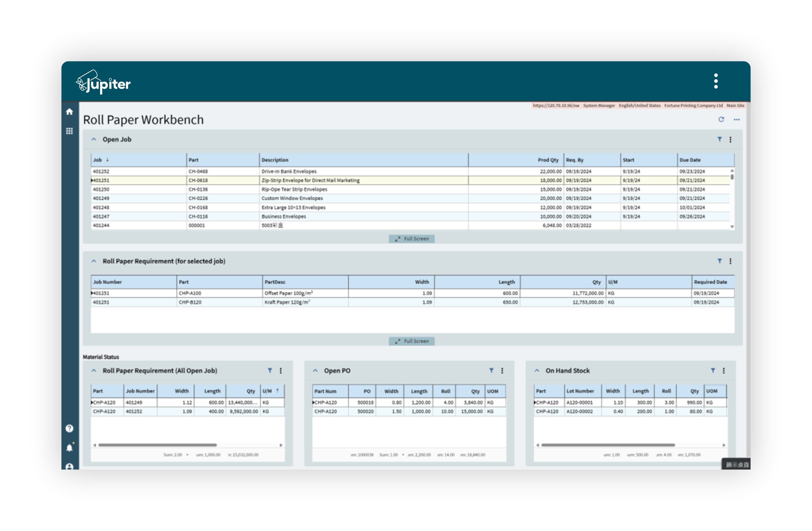Click Main Site in the header bar
This screenshot has width=812, height=531.
tap(735, 106)
